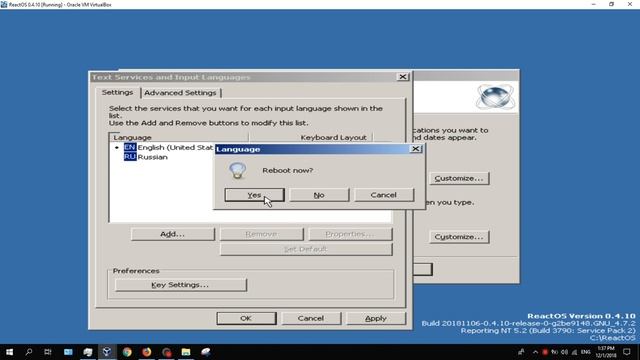Open the Action Center notifications icon
640x360 pixels.
(x=627, y=352)
